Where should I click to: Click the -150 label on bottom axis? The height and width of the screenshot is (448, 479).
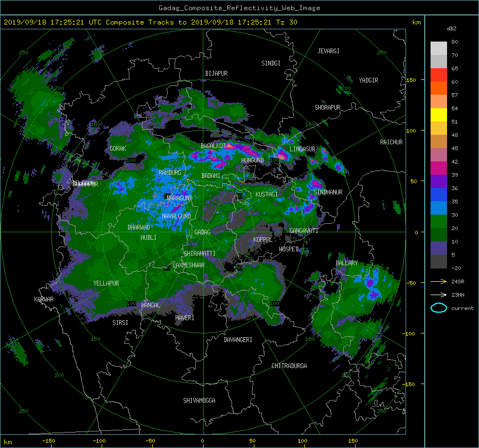pos(48,441)
